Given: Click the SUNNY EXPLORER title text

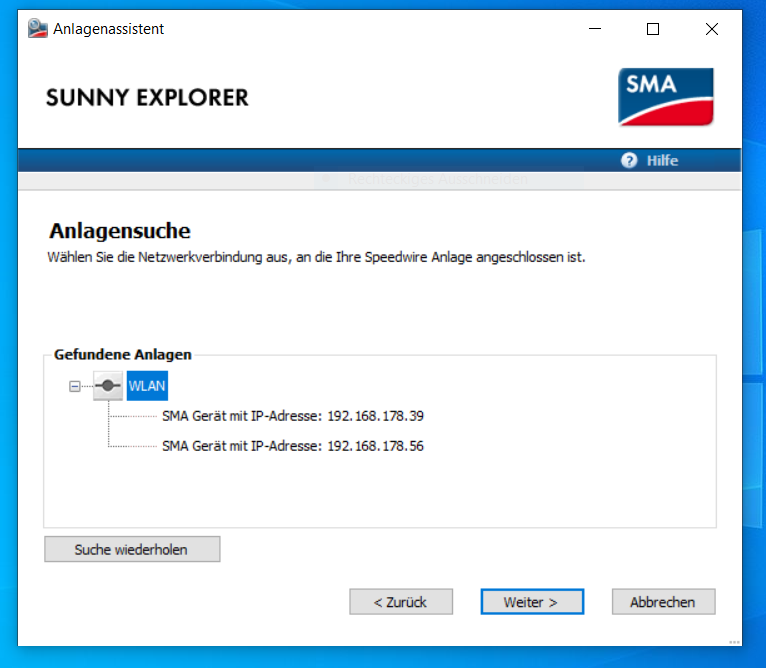Looking at the screenshot, I should 147,97.
